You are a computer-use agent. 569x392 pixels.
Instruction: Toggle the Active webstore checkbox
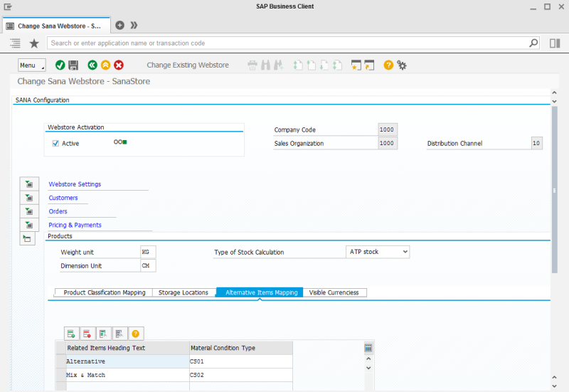[x=55, y=144]
